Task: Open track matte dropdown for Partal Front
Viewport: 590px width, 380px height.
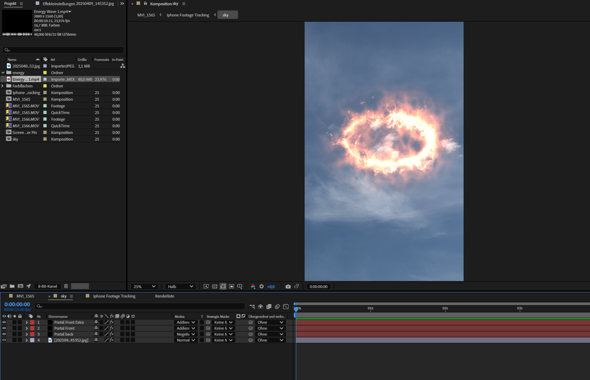Action: [223, 328]
